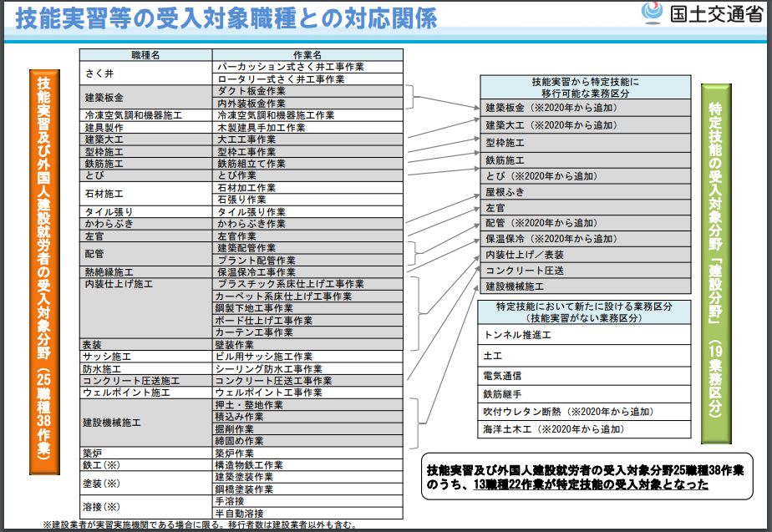Select the トンネル推進工 row
Image resolution: width=772 pixels, height=532 pixels.
(x=584, y=335)
